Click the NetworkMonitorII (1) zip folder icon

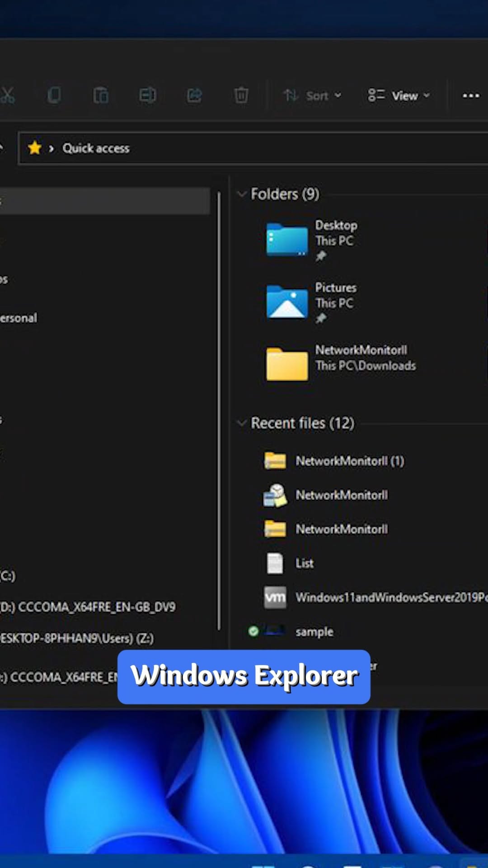pyautogui.click(x=275, y=461)
